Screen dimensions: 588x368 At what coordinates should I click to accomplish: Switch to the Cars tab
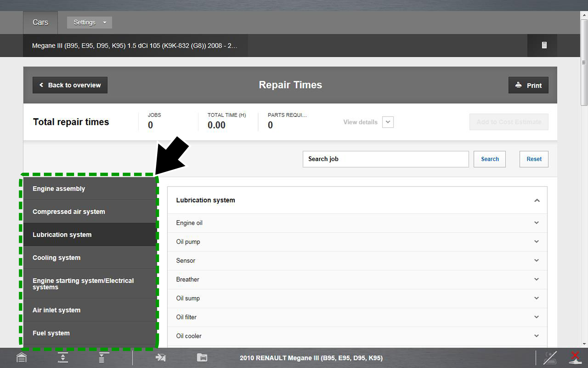(40, 22)
